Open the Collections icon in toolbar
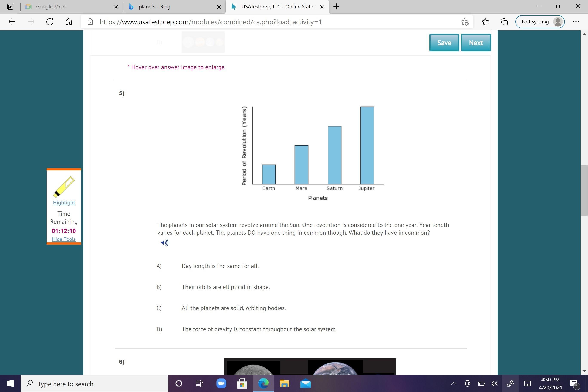 (x=504, y=22)
